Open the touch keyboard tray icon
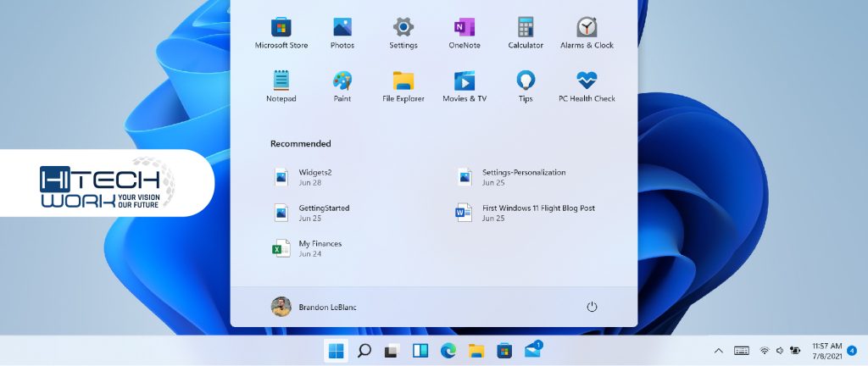 [x=742, y=351]
